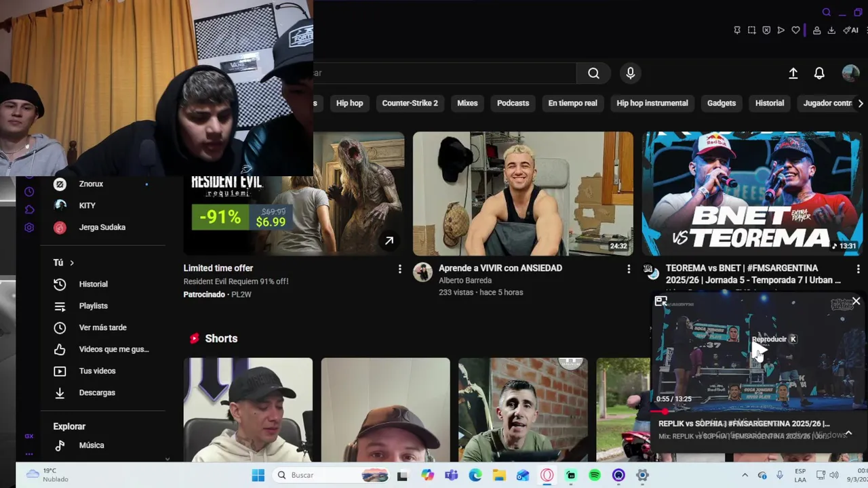Close the miniplayer
868x488 pixels.
coord(856,301)
